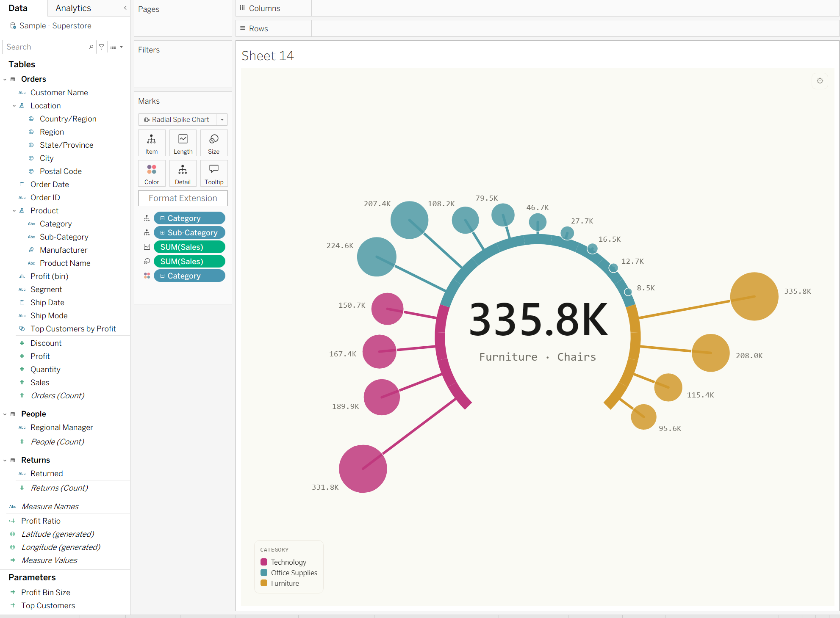Click the settings gear in the chart
Image resolution: width=840 pixels, height=618 pixels.
tap(820, 81)
